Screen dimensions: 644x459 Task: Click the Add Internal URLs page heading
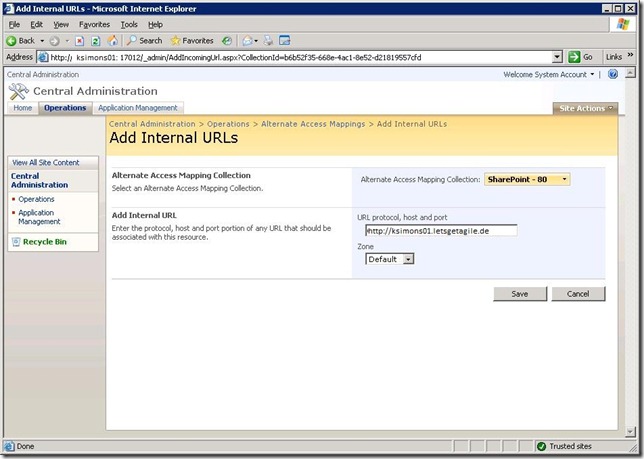coord(174,138)
